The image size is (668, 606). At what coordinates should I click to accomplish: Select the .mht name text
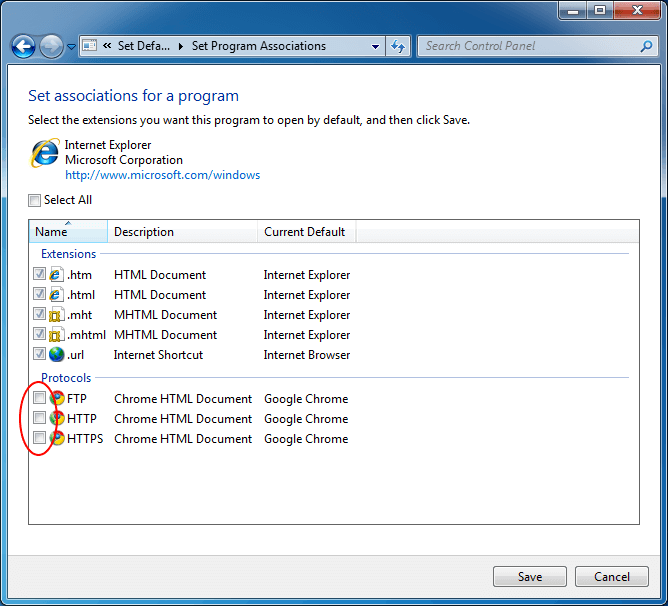pyautogui.click(x=80, y=315)
